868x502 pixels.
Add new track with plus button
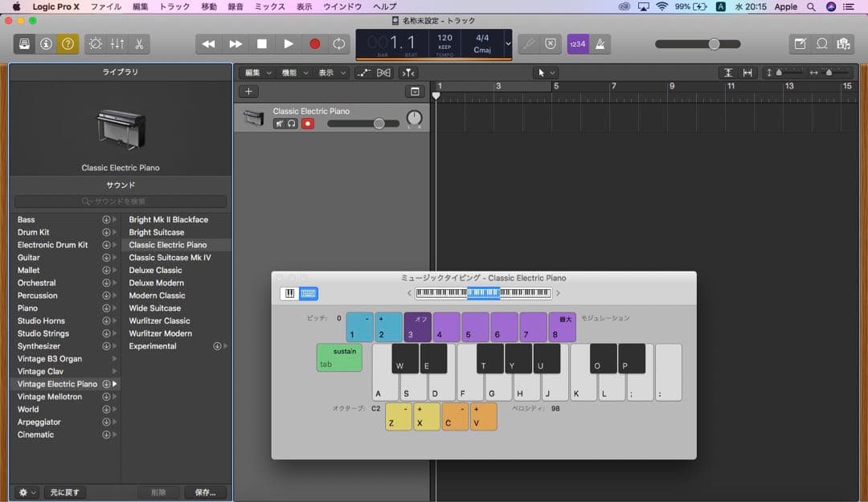pyautogui.click(x=249, y=92)
